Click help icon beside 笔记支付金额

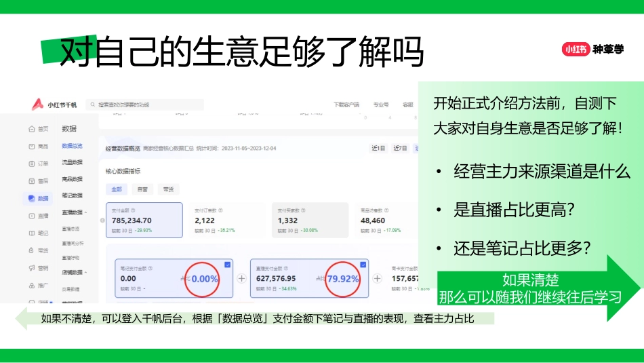(150, 268)
